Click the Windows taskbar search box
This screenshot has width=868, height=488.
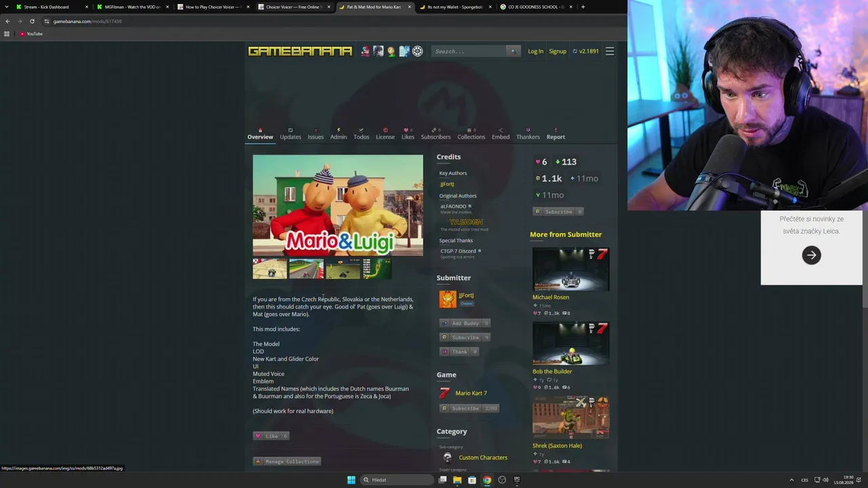pyautogui.click(x=397, y=480)
